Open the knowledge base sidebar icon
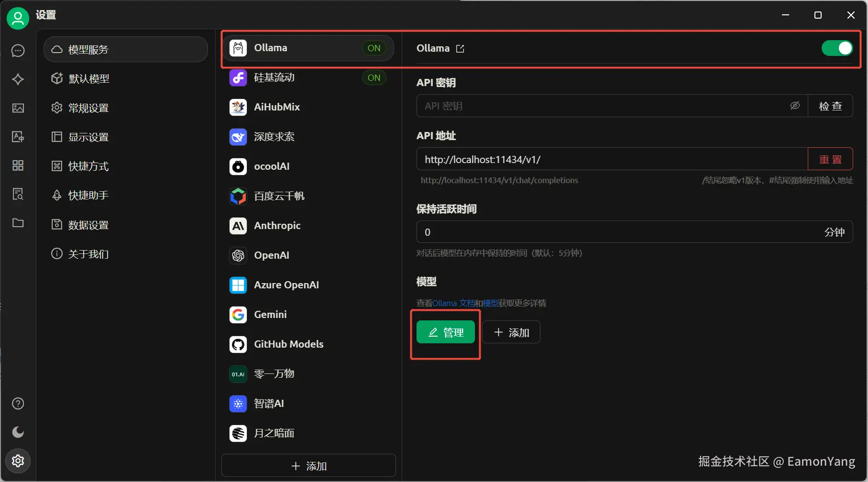Screen dimensions: 868x482 point(18,194)
